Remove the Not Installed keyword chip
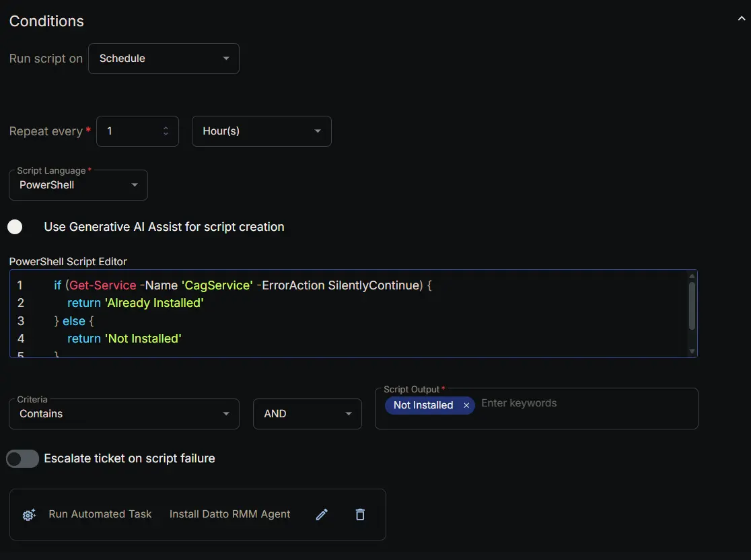This screenshot has height=560, width=751. (466, 405)
